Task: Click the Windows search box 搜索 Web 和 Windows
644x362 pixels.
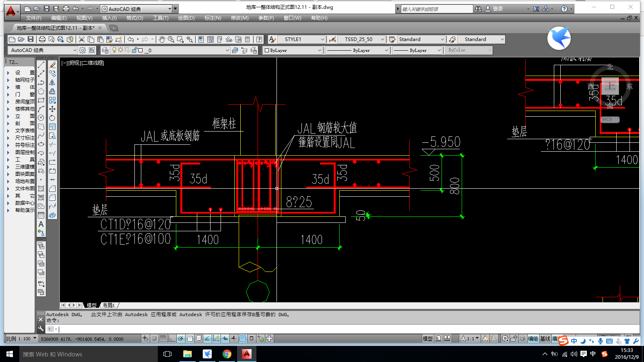Action: point(89,354)
